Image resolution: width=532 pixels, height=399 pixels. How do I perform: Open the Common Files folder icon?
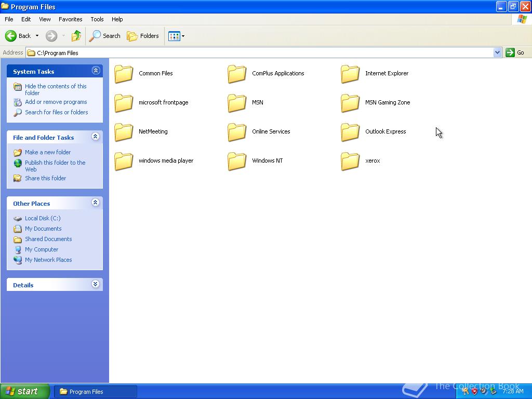124,74
